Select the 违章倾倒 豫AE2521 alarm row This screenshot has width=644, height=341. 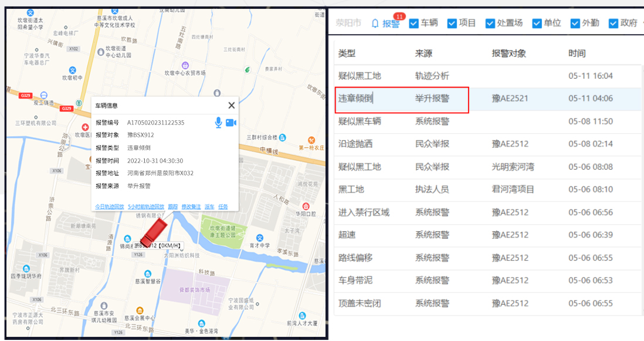(x=486, y=99)
